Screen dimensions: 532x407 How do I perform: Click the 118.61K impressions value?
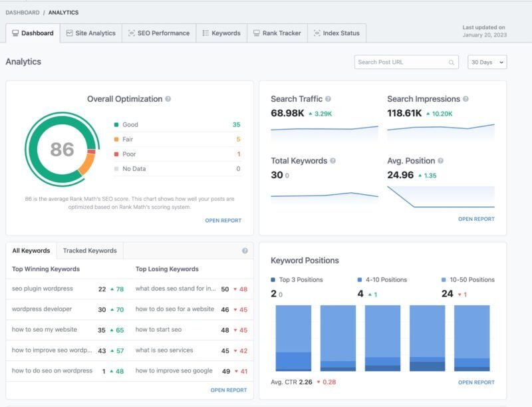coord(404,113)
